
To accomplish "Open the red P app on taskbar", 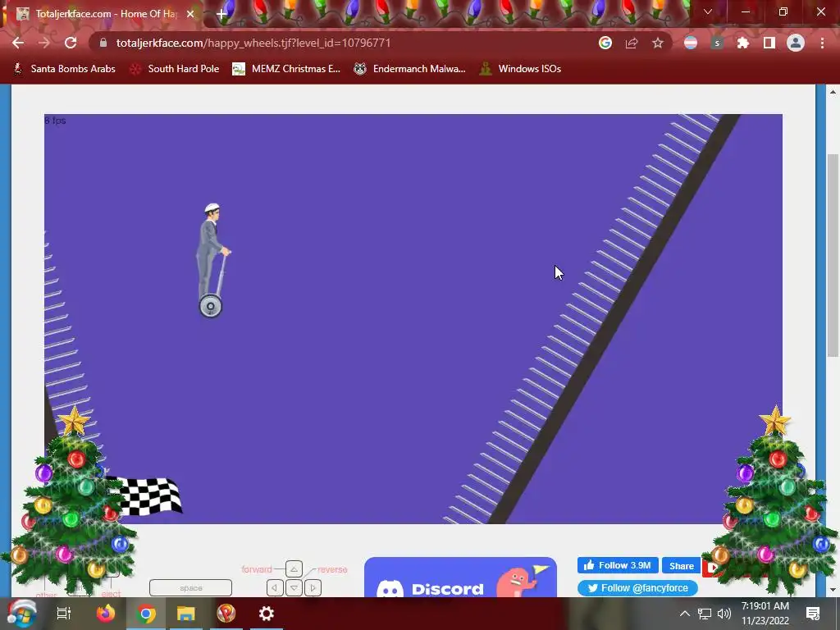I will coord(226,614).
